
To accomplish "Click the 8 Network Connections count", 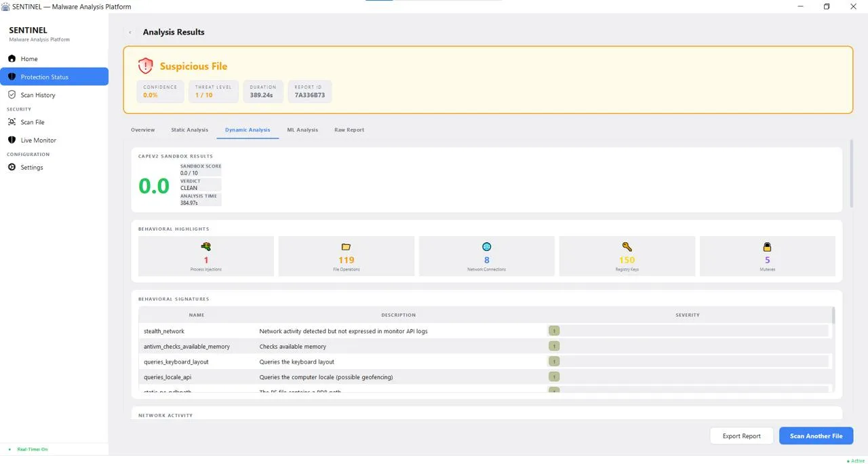I will [487, 260].
